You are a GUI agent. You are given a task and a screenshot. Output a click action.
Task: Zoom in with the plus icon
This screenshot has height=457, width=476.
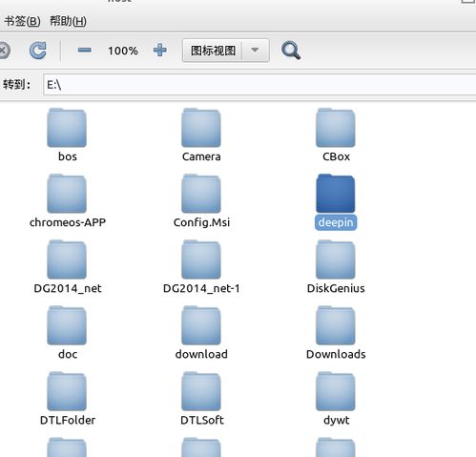point(160,50)
